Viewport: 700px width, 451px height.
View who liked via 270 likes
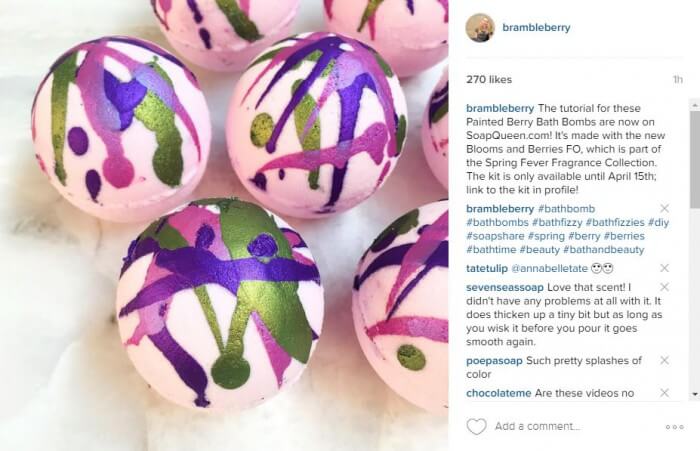489,79
